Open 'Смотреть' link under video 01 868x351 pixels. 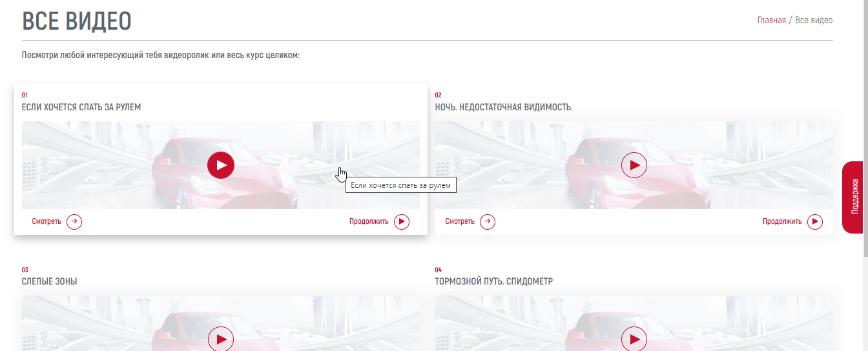pos(46,222)
